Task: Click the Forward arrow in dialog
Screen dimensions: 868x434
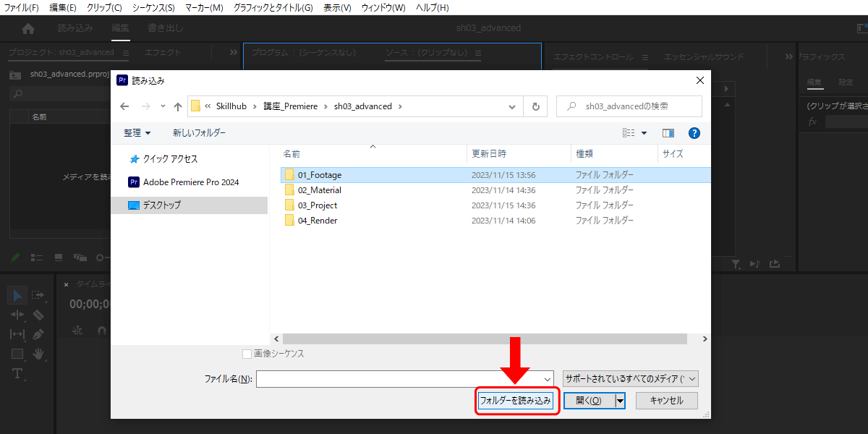Action: (147, 106)
